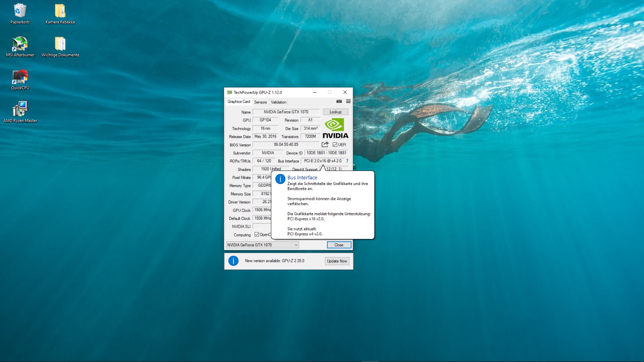The width and height of the screenshot is (644, 362).
Task: Toggle the UEFI checkbox
Action: (x=335, y=145)
